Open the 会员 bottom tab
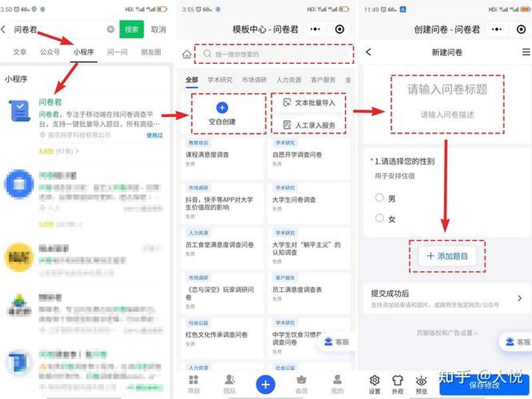Viewport: 532px width, 399px height. point(302,384)
